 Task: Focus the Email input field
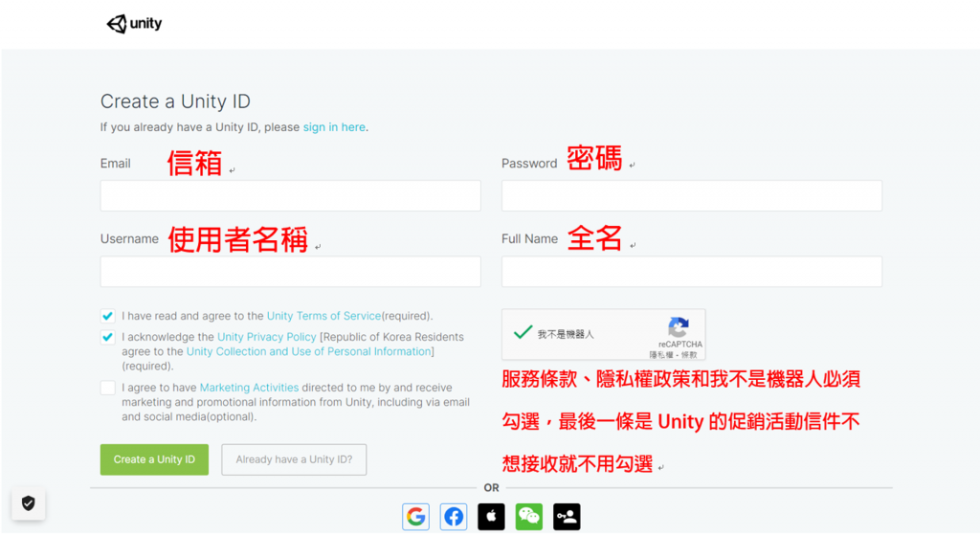point(291,195)
